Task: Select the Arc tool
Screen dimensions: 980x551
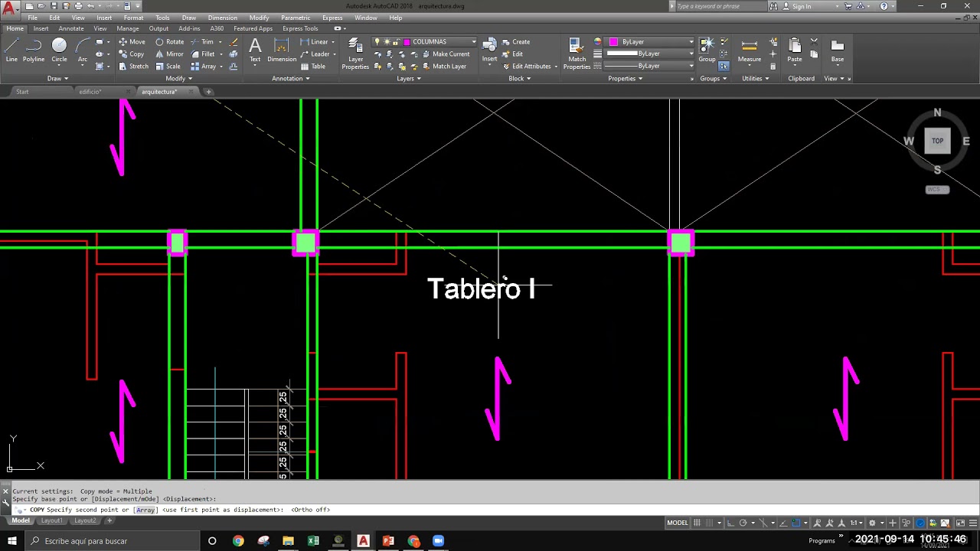Action: 82,51
